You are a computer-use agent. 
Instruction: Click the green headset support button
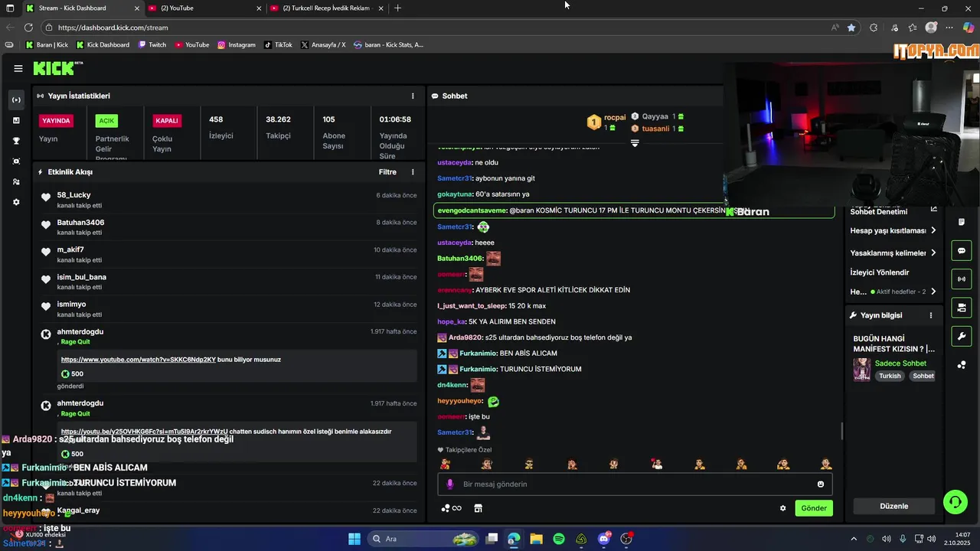[955, 502]
